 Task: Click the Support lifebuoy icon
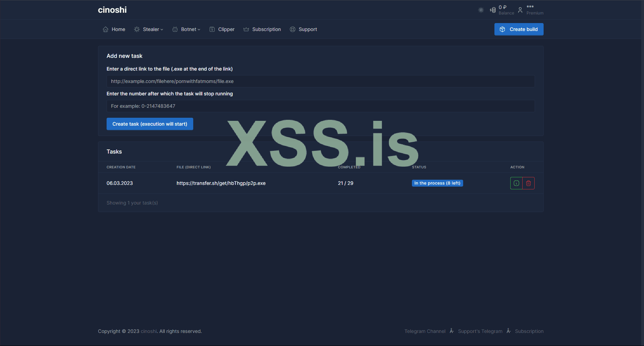click(x=293, y=29)
